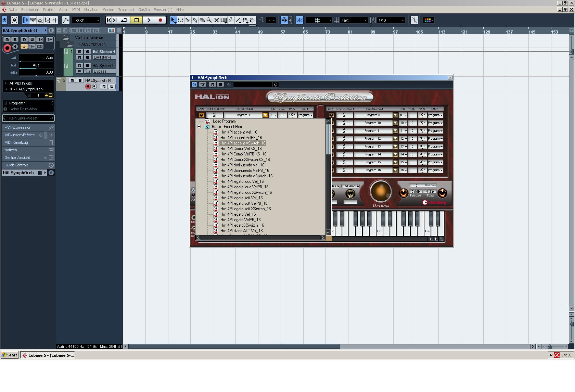This screenshot has width=575, height=392.
Task: Select Hrn 4Pl accent Vel_16 preset
Action: tap(239, 132)
